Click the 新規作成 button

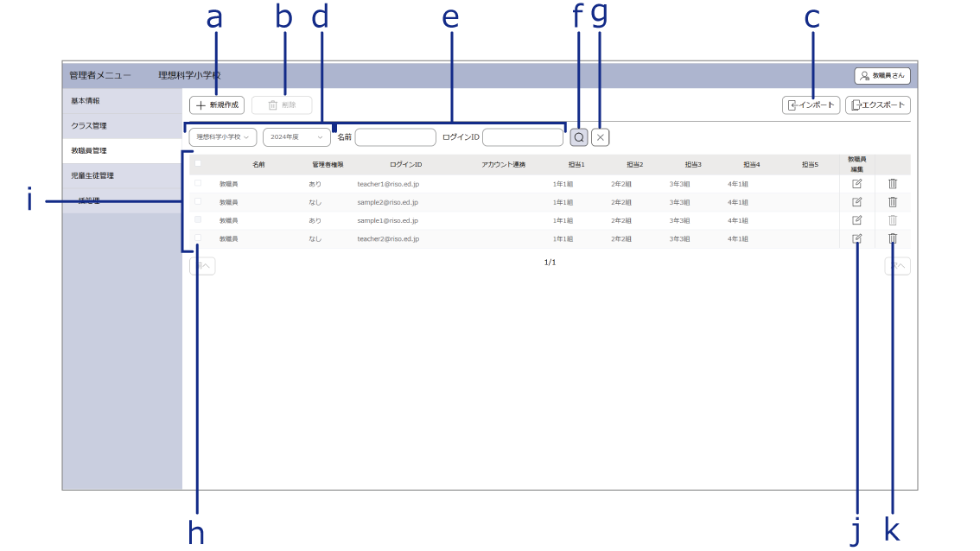[x=217, y=105]
